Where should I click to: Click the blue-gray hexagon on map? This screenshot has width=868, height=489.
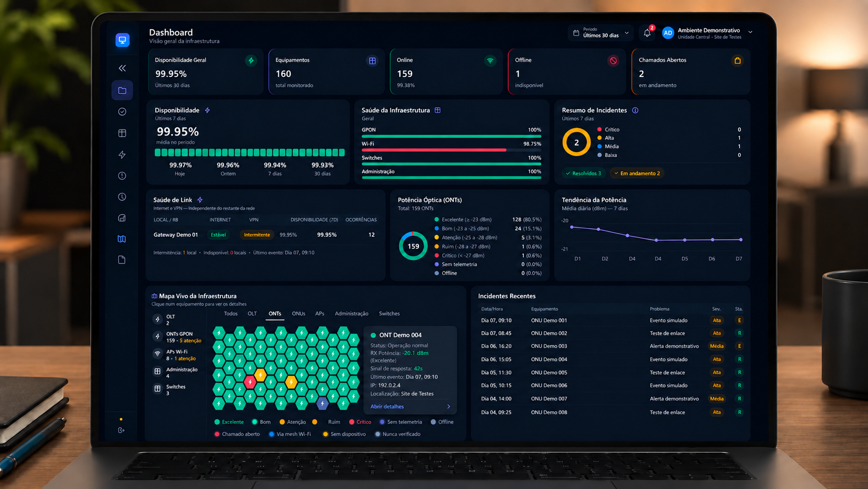tap(322, 403)
